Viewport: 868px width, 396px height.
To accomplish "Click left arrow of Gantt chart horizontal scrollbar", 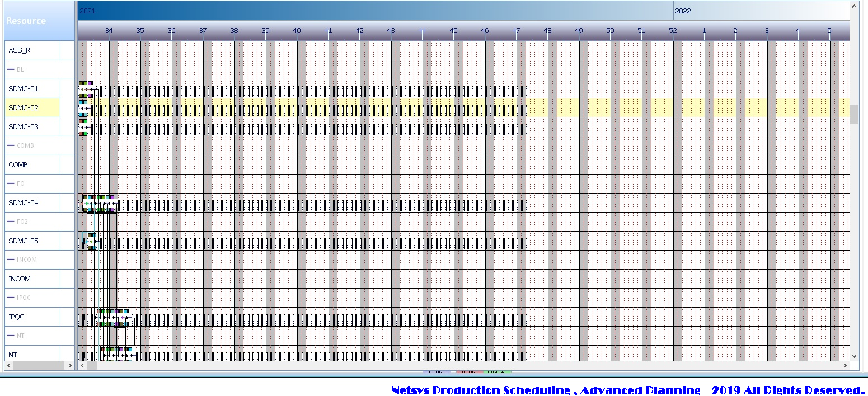I will [x=83, y=366].
